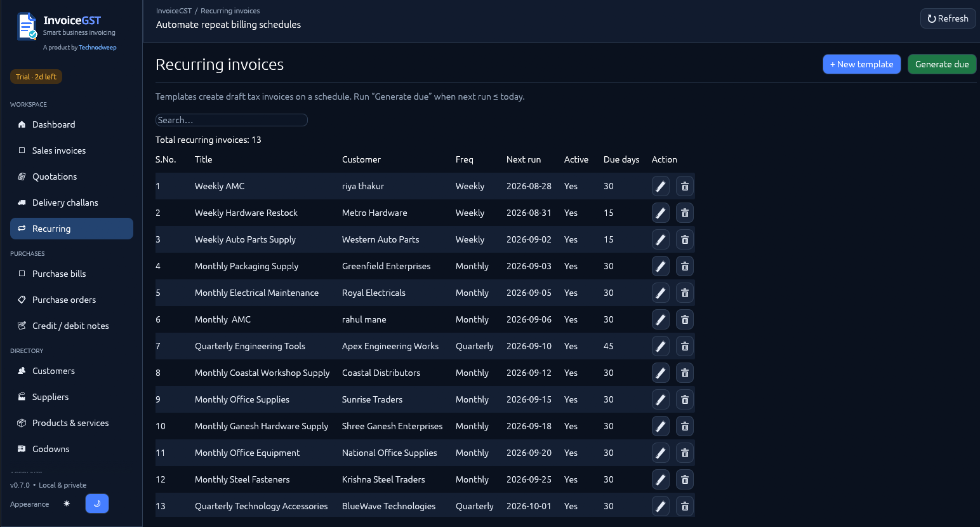
Task: Click InvoiceGST breadcrumb link
Action: [174, 11]
